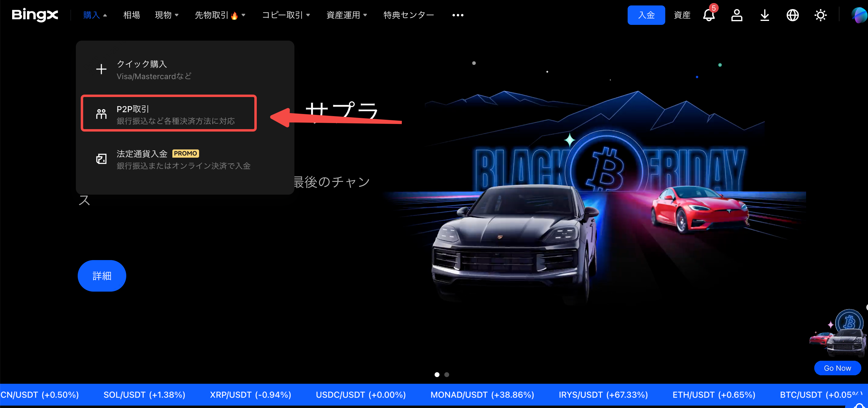Open the ... overflow menu
Image resolution: width=868 pixels, height=408 pixels.
[457, 15]
